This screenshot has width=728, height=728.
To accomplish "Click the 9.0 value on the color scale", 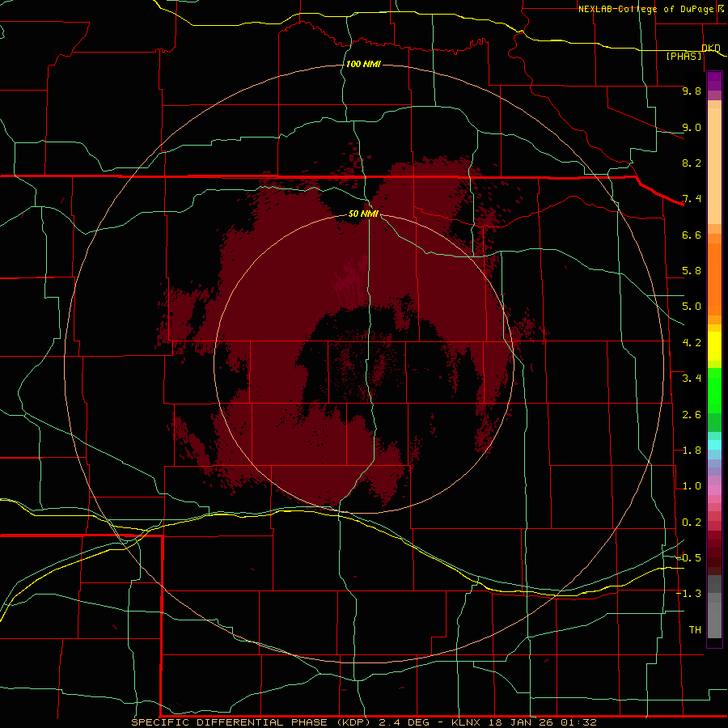I will point(692,127).
